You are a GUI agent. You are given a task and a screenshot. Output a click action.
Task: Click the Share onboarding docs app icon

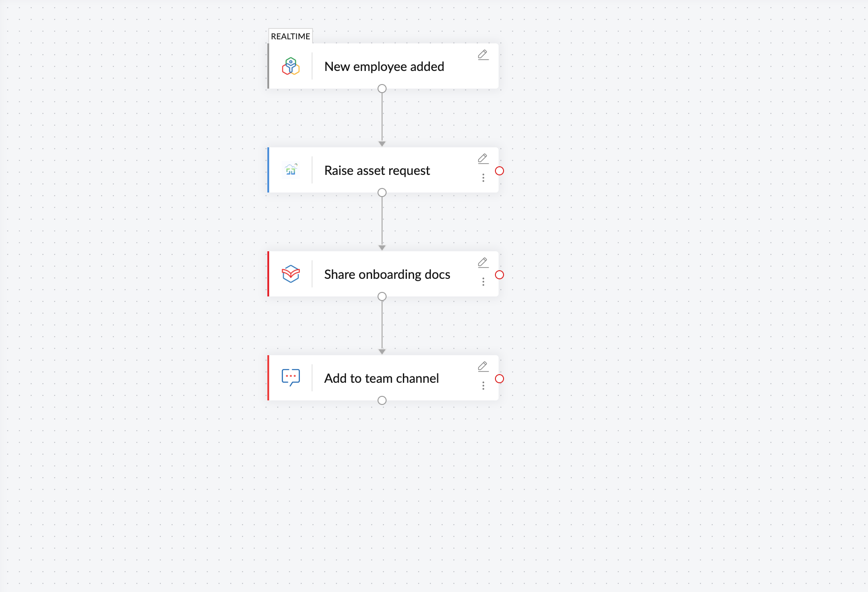(291, 274)
